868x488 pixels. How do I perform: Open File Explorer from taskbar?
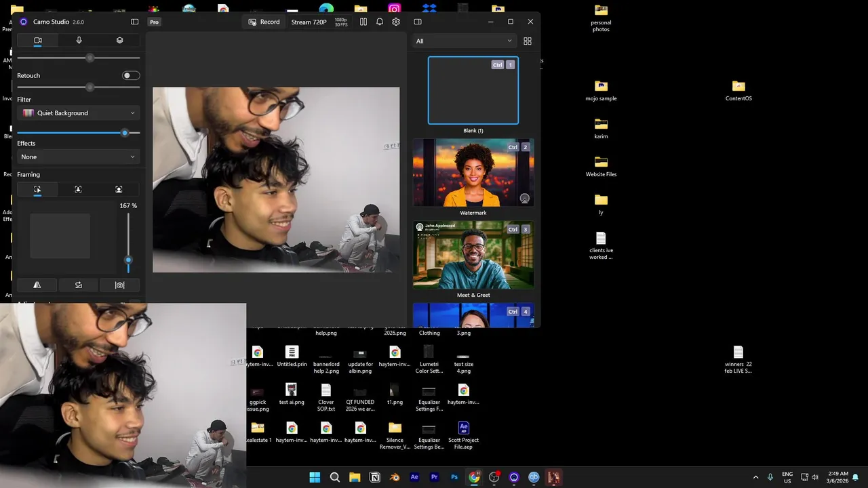coord(355,477)
